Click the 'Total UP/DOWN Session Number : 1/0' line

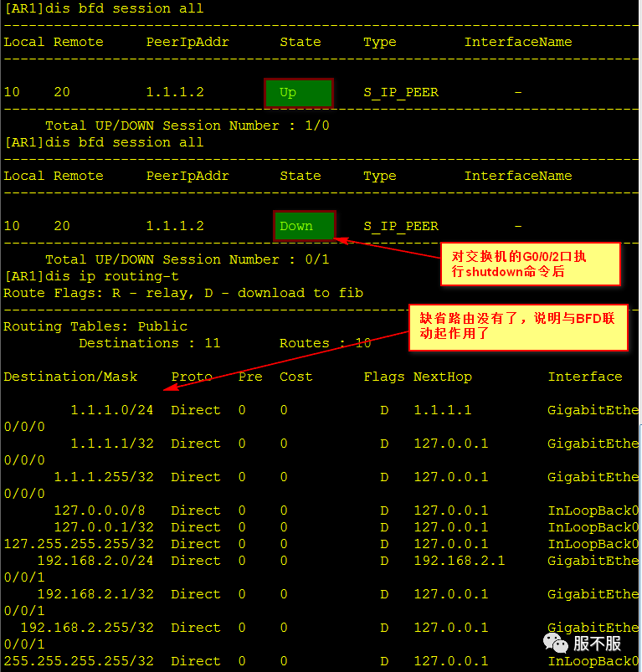pyautogui.click(x=187, y=126)
